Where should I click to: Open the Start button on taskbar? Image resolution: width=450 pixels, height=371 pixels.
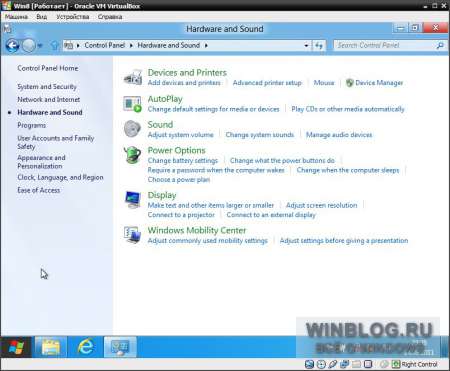[x=16, y=347]
